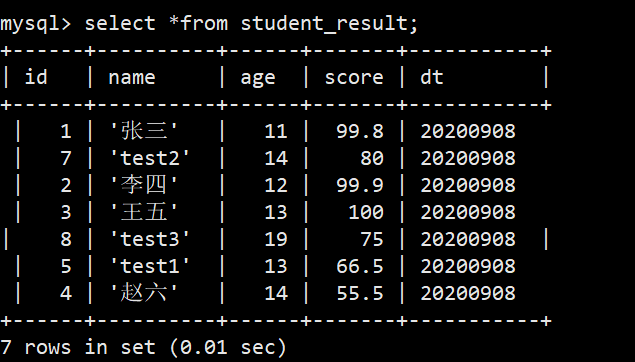Select 20200908 date in the test2 row
The image size is (635, 362).
468,158
